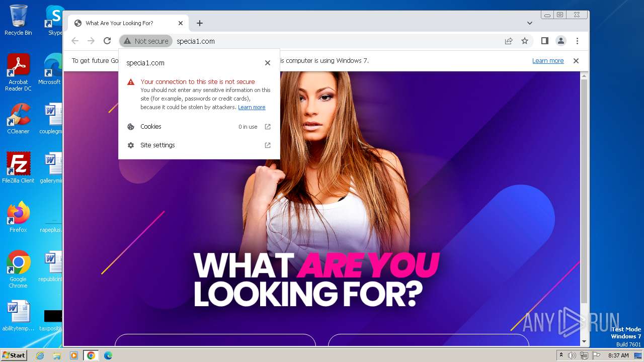Click the 8:37 AM taskbar clock
The height and width of the screenshot is (362, 644).
coord(618,355)
